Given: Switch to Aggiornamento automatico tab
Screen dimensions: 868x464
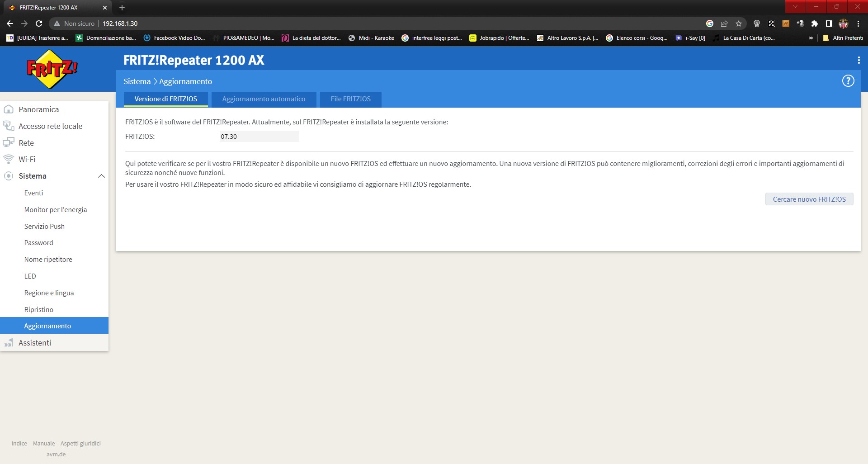Looking at the screenshot, I should (x=264, y=99).
